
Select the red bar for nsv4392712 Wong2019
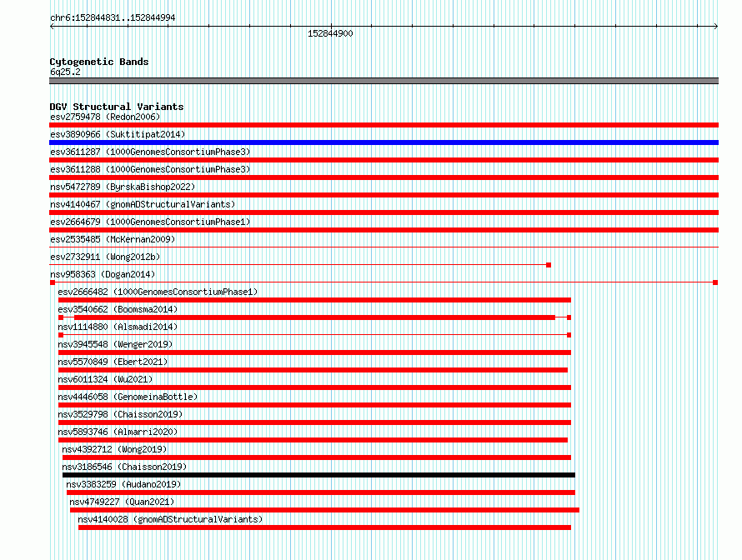317,457
